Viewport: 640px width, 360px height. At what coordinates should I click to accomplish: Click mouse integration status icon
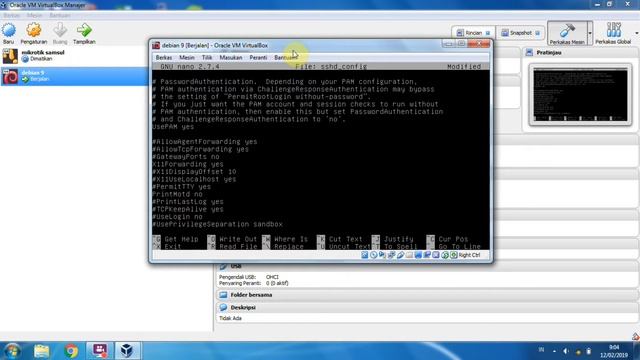click(x=445, y=255)
